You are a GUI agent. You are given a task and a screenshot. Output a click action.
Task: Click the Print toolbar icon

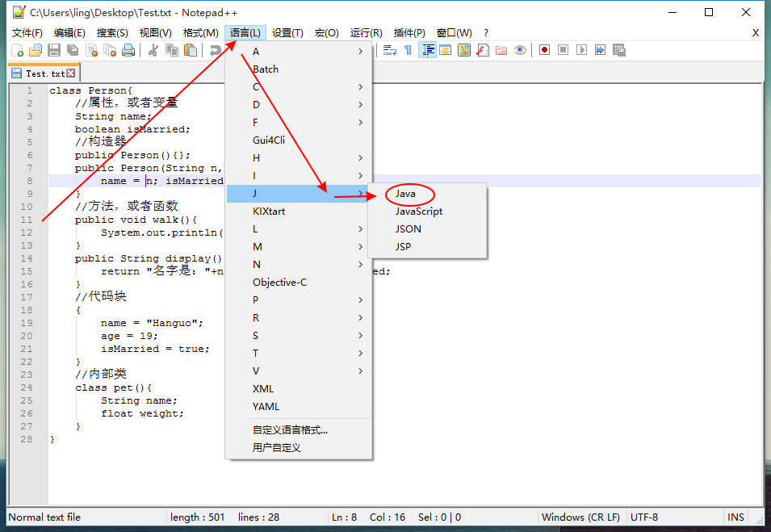pos(128,50)
